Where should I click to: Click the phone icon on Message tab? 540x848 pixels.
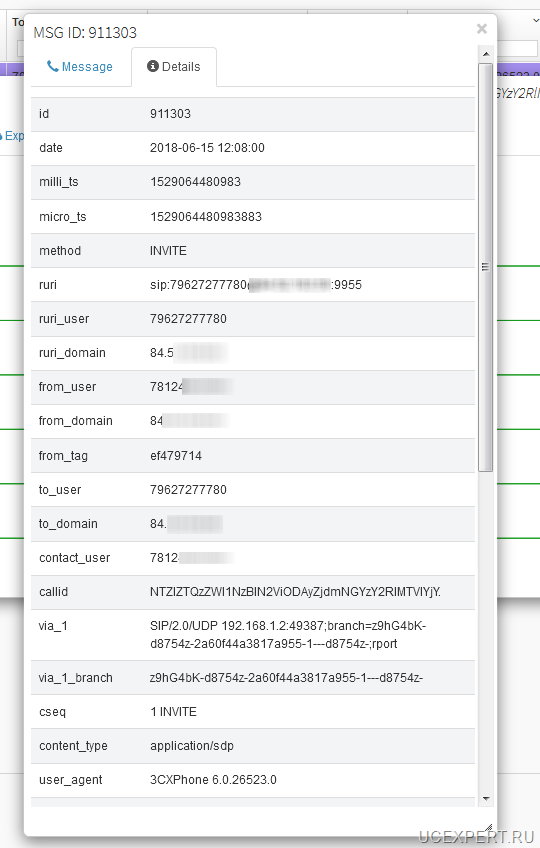pyautogui.click(x=52, y=67)
